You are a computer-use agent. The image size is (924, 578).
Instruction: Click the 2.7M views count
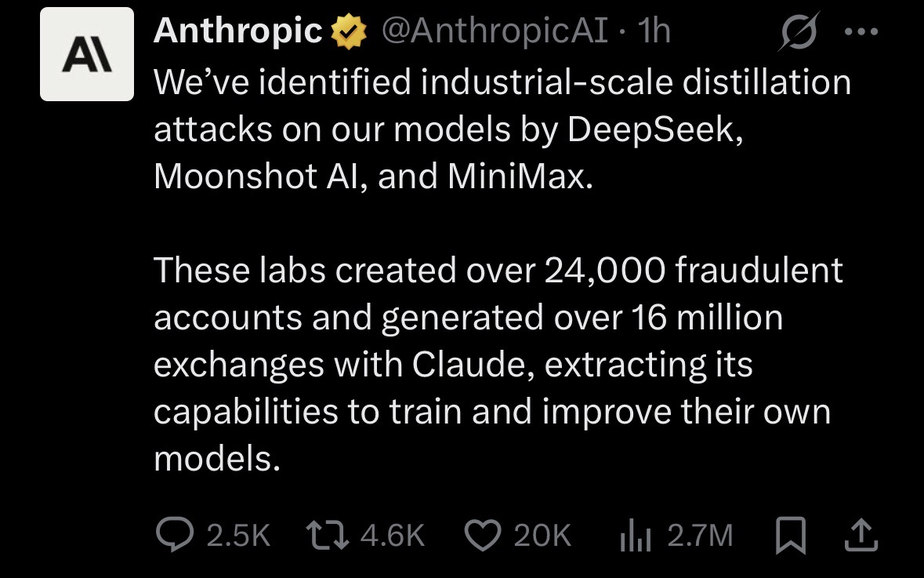[700, 535]
